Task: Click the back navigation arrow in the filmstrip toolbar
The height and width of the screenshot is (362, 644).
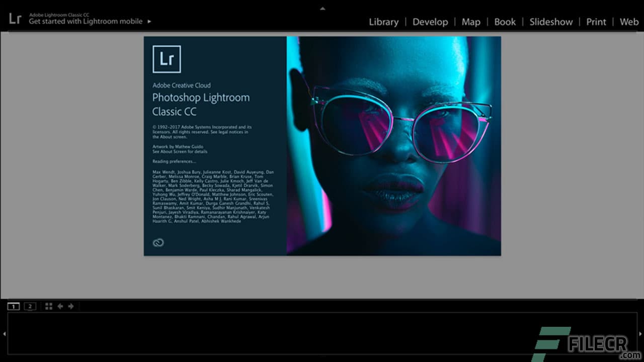Action: click(x=60, y=306)
